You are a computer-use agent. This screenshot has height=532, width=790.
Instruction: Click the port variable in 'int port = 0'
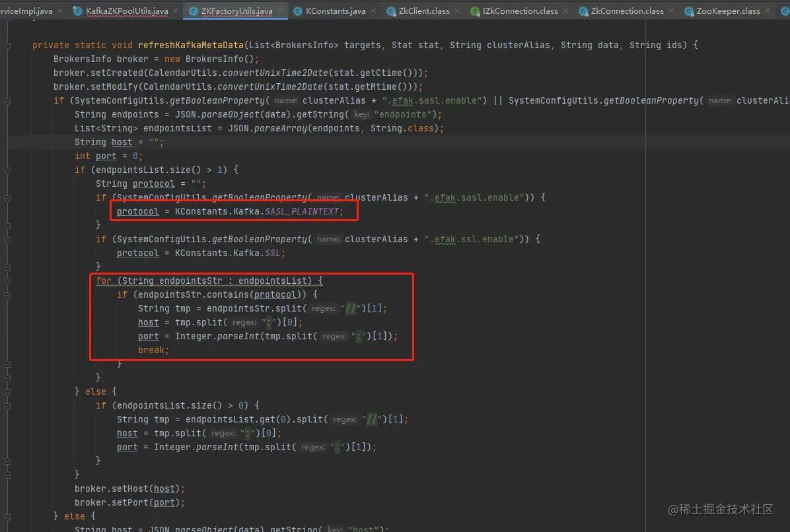coord(106,156)
